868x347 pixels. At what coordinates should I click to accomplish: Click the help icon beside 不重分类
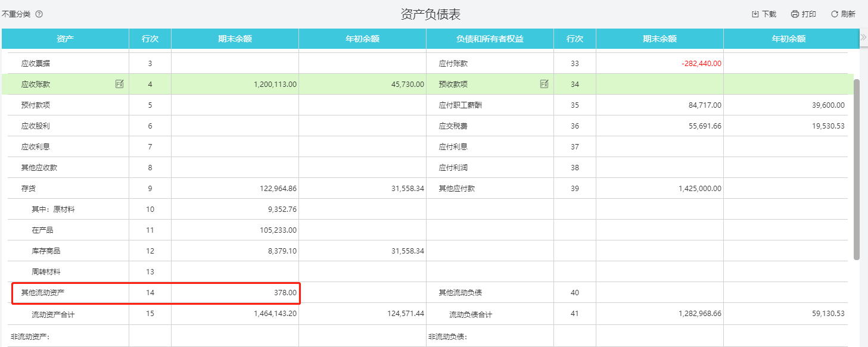pos(39,14)
